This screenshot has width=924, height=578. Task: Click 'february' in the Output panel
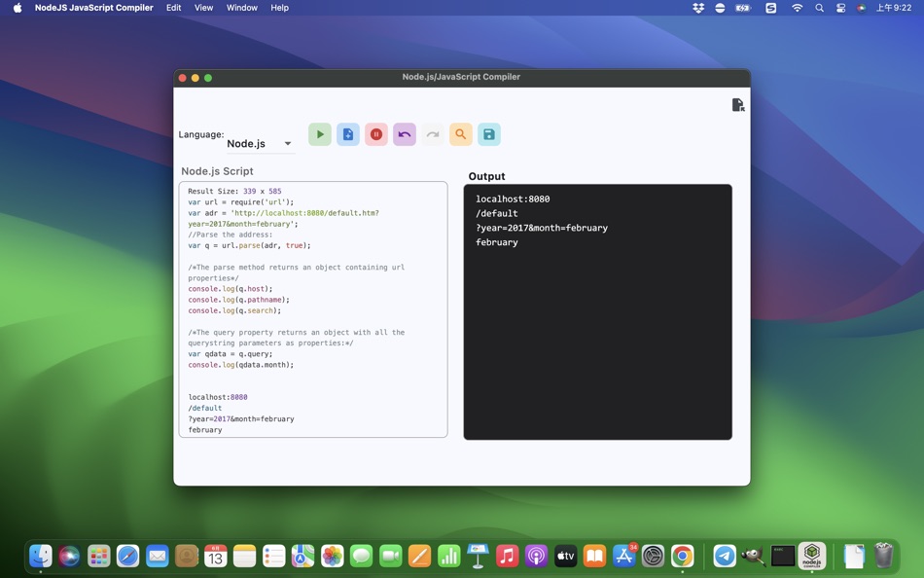coord(497,242)
